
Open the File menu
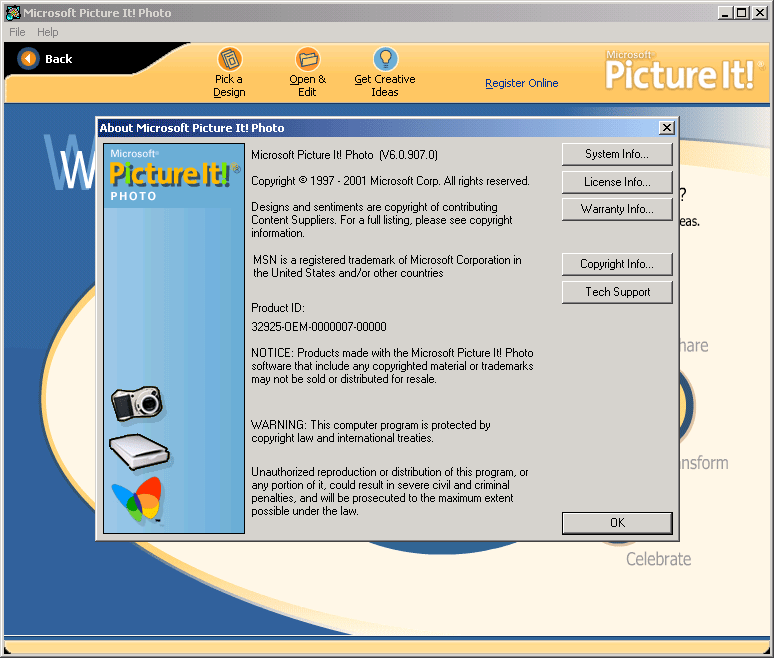click(x=17, y=32)
